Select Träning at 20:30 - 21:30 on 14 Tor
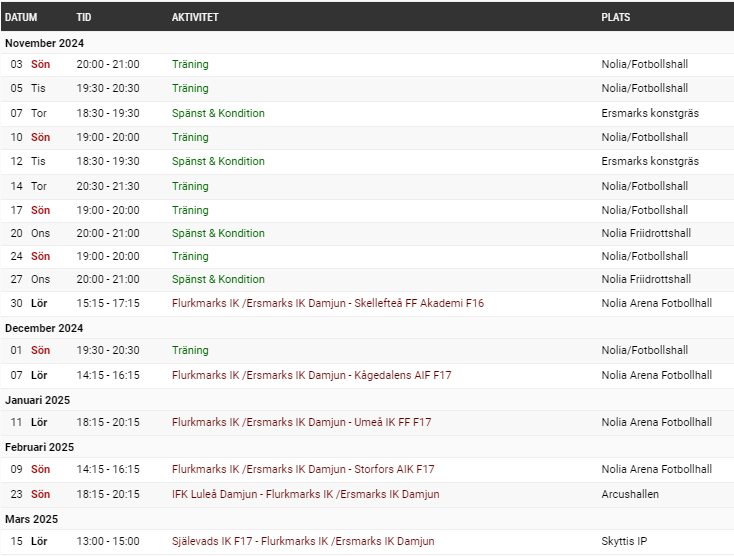This screenshot has height=556, width=734. [x=190, y=186]
